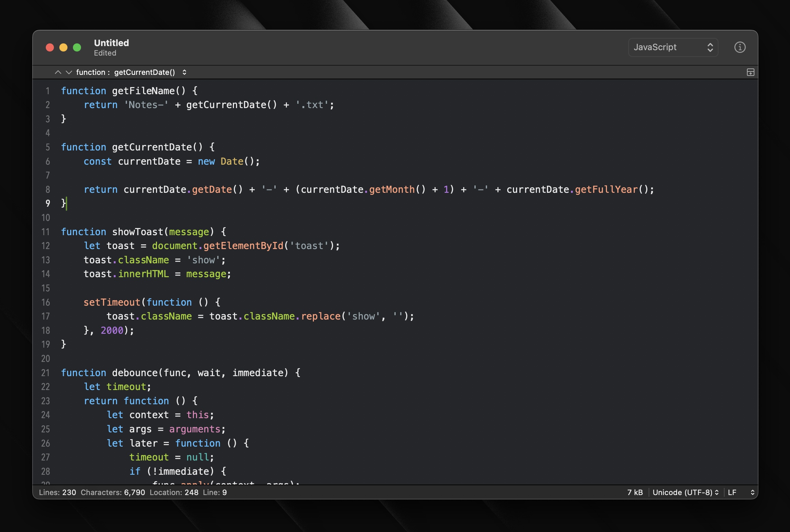Jump to next outline item arrow
This screenshot has height=532, width=790.
coord(69,72)
